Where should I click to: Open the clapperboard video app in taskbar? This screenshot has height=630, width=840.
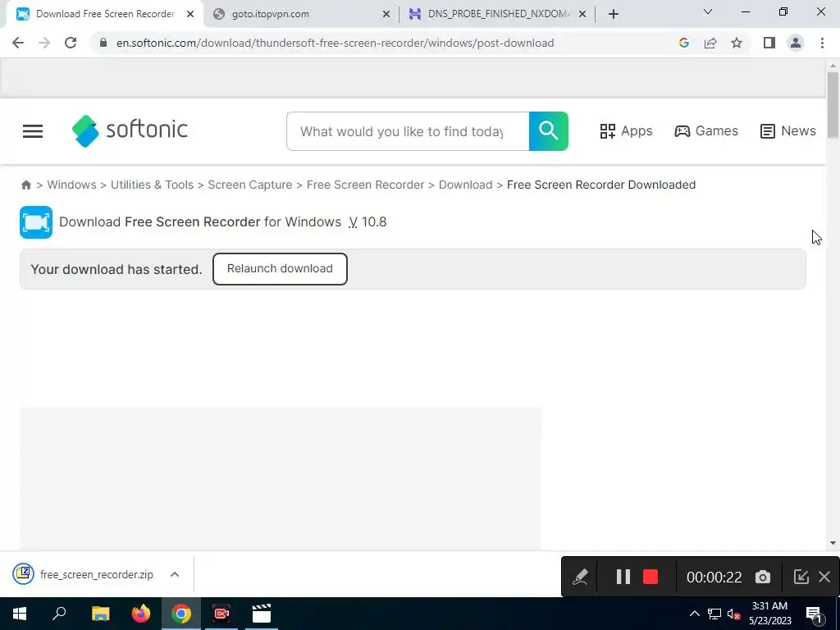[262, 614]
